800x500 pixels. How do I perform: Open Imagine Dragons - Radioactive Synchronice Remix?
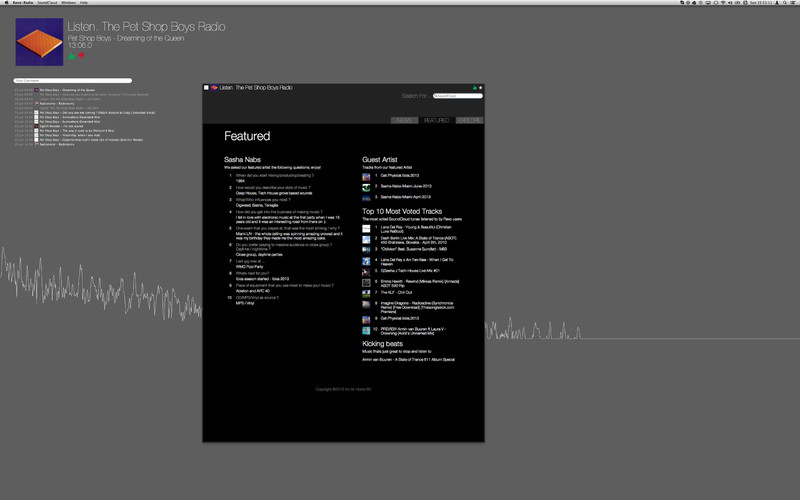[417, 307]
